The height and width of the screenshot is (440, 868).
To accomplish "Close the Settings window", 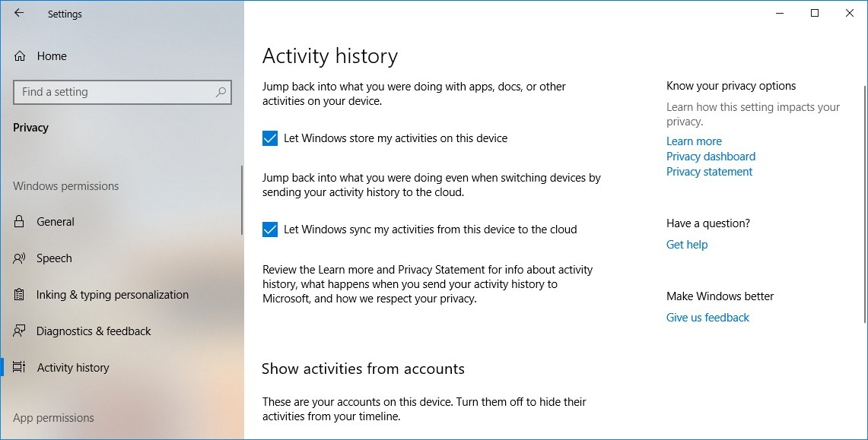I will pos(849,13).
